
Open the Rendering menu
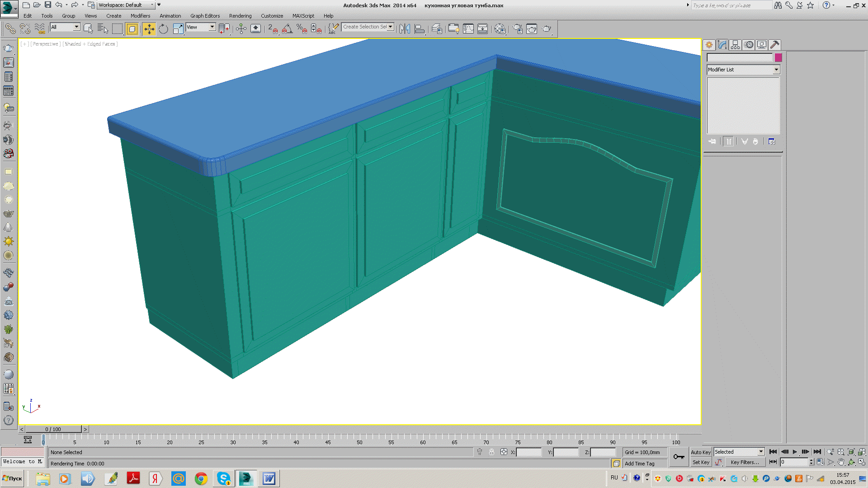click(240, 16)
